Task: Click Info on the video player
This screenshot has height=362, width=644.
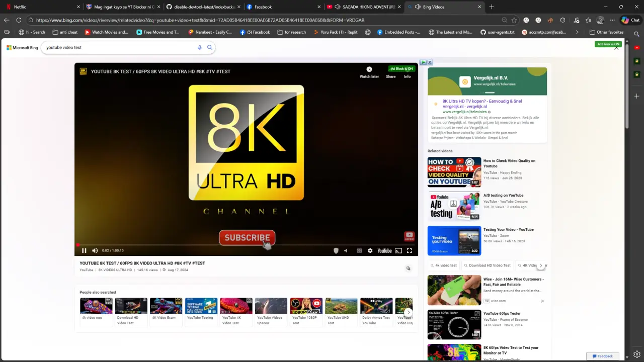Action: pos(407,76)
